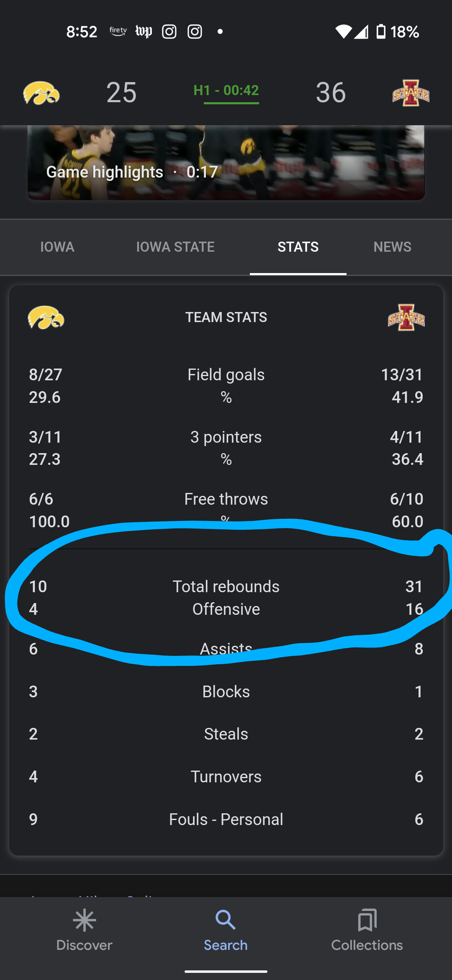Tap the H1 - 00:42 game clock
The width and height of the screenshot is (452, 980).
[226, 90]
